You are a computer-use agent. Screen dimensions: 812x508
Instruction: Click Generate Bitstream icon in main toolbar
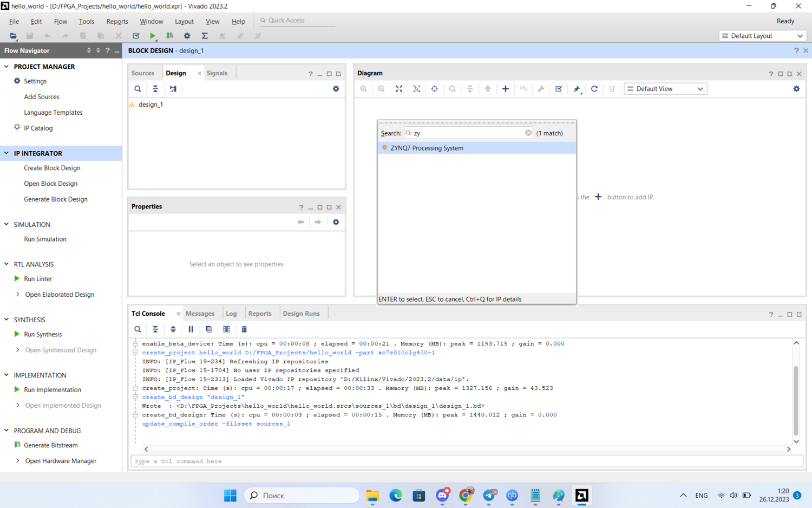click(x=169, y=36)
